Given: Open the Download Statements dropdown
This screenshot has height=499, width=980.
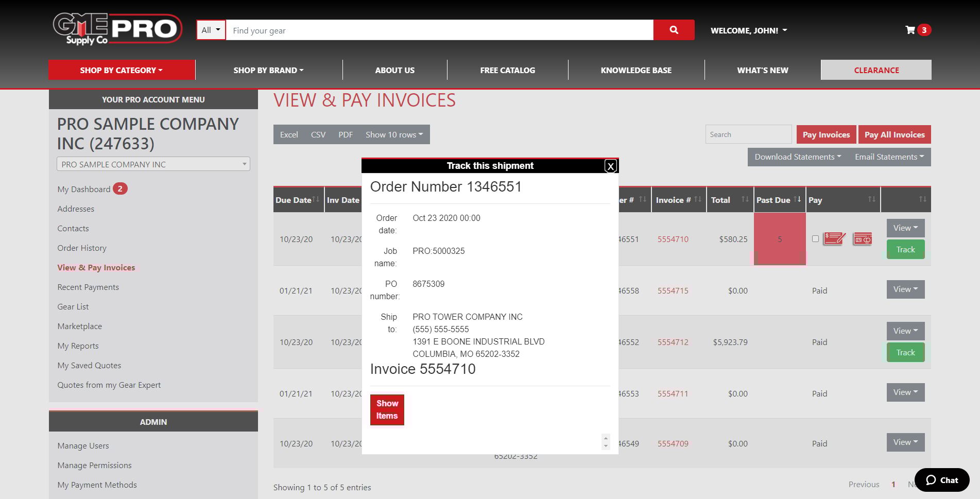Looking at the screenshot, I should click(797, 157).
